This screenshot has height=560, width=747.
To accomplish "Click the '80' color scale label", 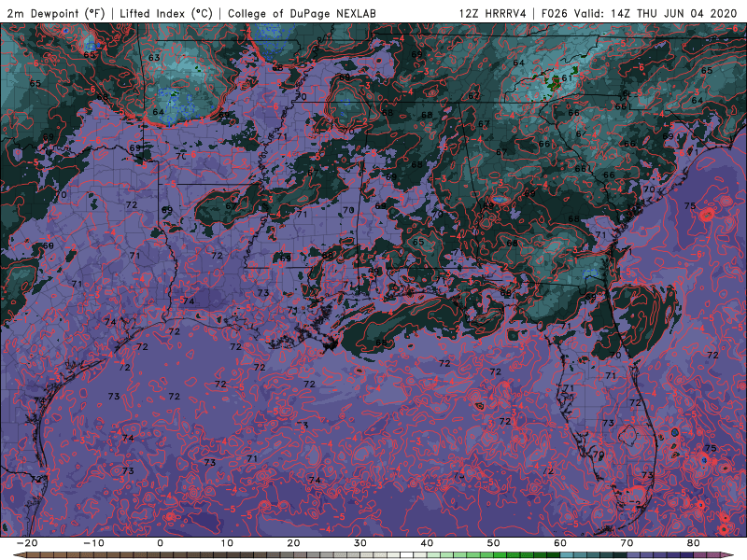I will pos(694,543).
